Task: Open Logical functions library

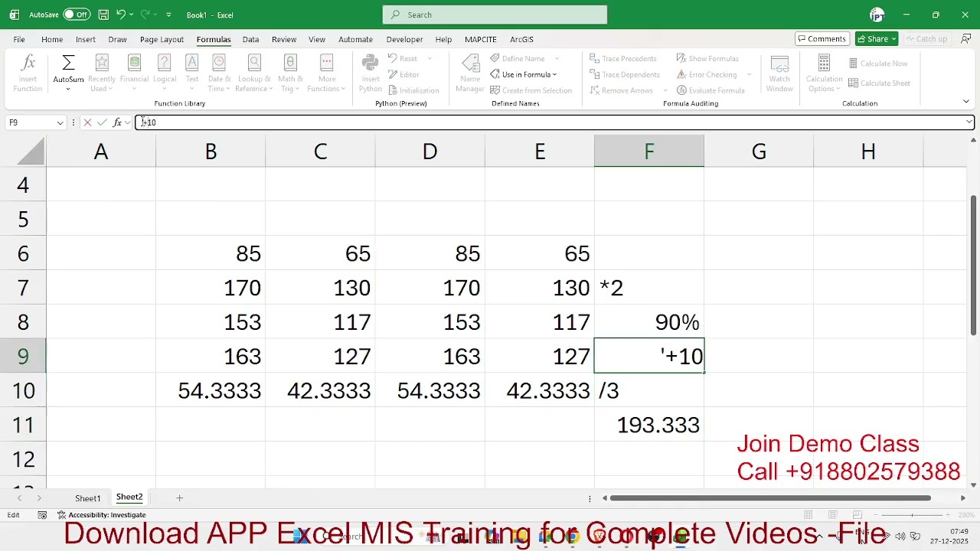Action: (x=165, y=73)
